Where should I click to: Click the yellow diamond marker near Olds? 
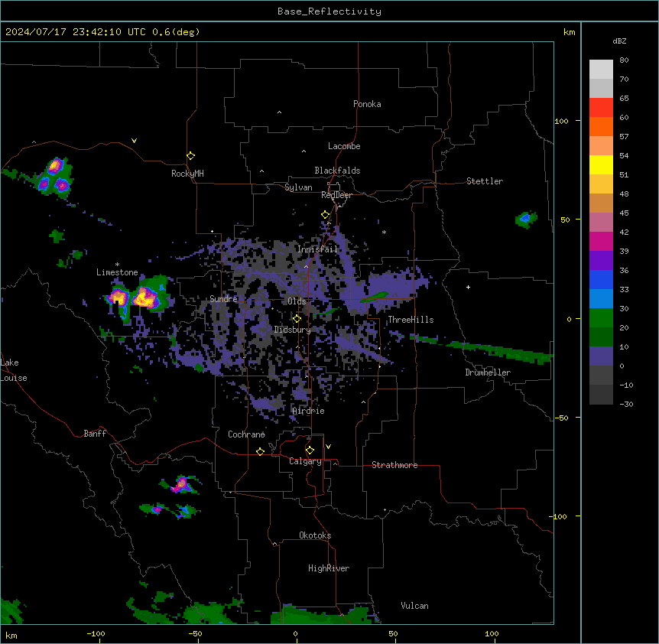point(297,319)
